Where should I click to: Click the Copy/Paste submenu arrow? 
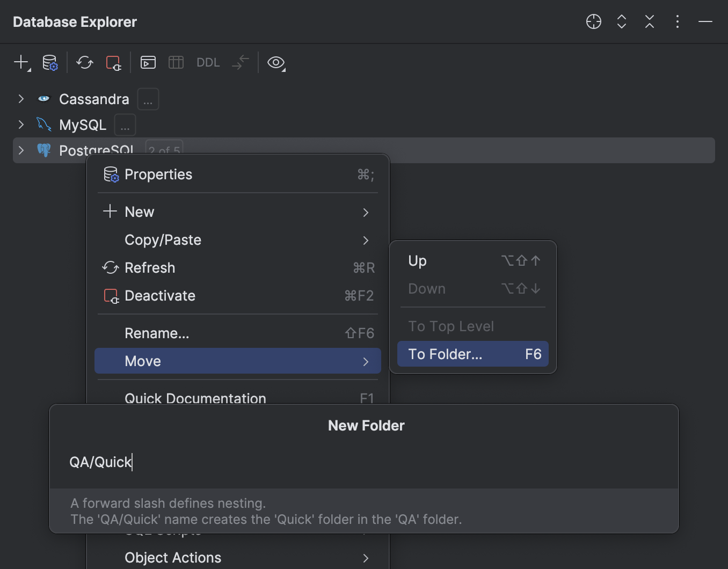(366, 240)
